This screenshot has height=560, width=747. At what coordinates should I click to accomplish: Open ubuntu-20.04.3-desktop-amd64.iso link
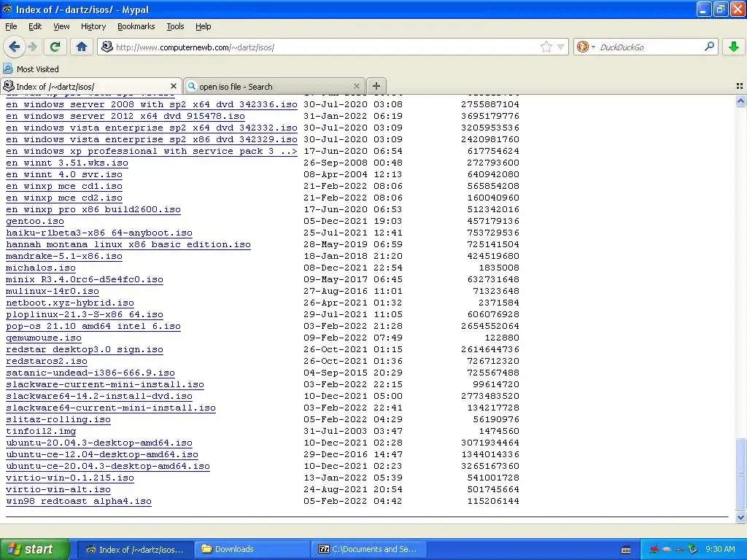[x=99, y=443]
